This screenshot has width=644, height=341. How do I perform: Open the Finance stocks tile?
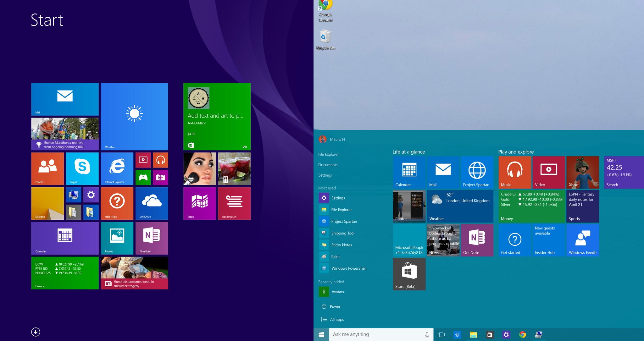pyautogui.click(x=65, y=273)
